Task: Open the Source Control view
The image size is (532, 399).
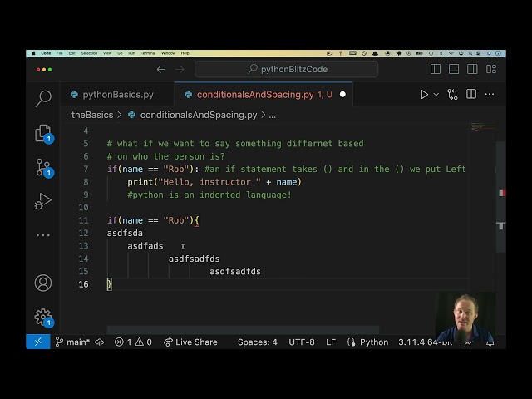Action: click(43, 167)
